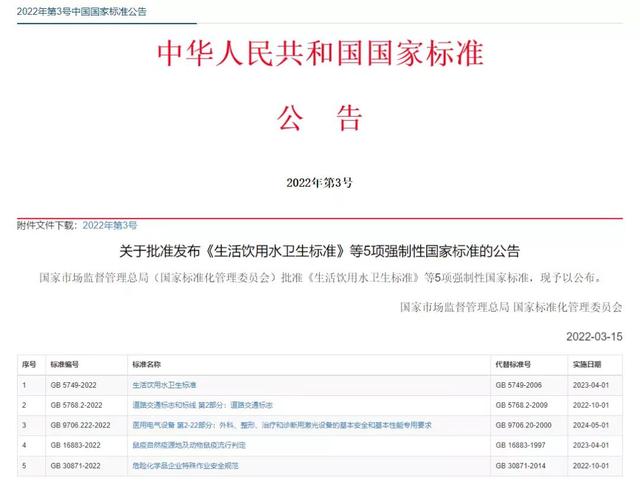Click replaced standard GB 16883-1997

520,445
